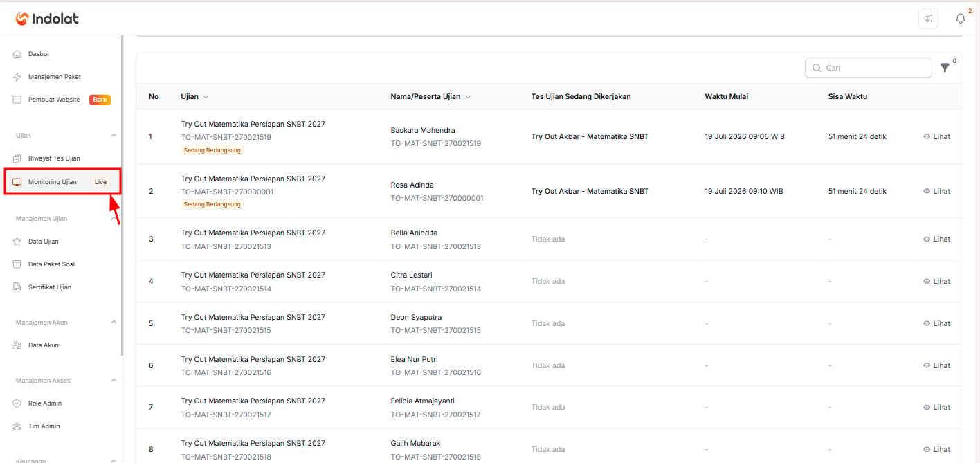The width and height of the screenshot is (980, 463).
Task: Click the Role Admin shield icon
Action: (17, 403)
